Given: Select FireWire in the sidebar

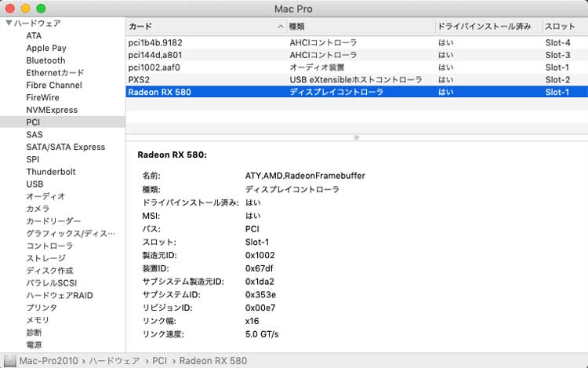Looking at the screenshot, I should pyautogui.click(x=43, y=97).
